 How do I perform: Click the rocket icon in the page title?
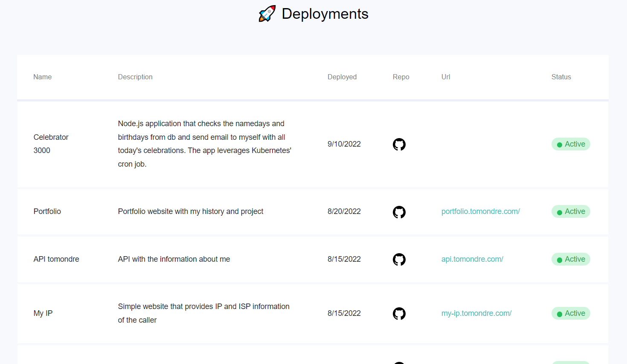(x=267, y=13)
